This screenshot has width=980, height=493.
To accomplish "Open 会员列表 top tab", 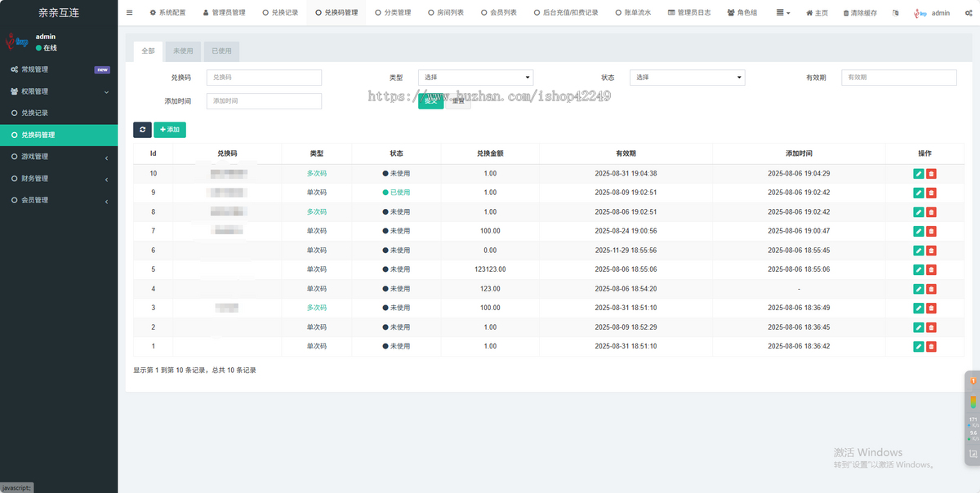I will point(498,13).
